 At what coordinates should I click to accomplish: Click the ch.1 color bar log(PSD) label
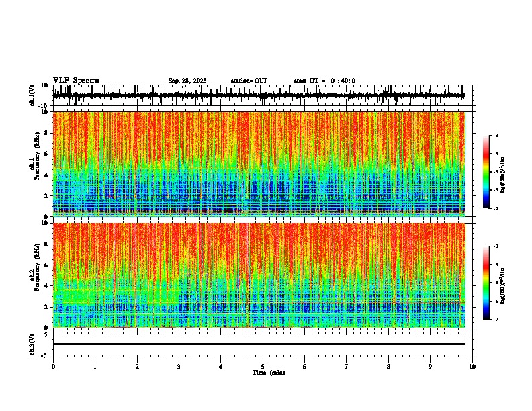tap(503, 175)
